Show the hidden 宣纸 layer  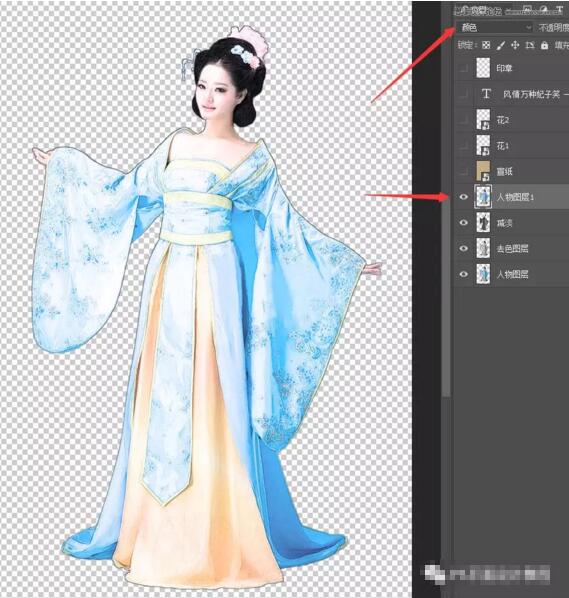[x=463, y=171]
